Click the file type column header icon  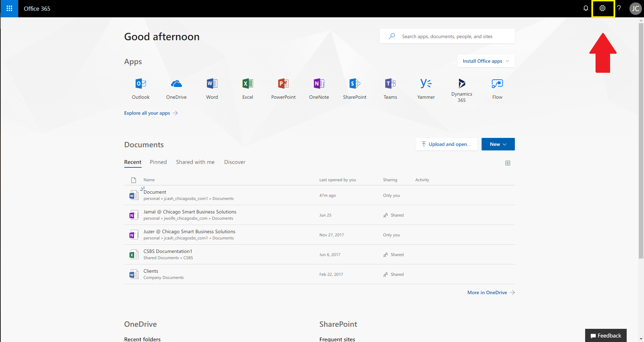(x=134, y=180)
